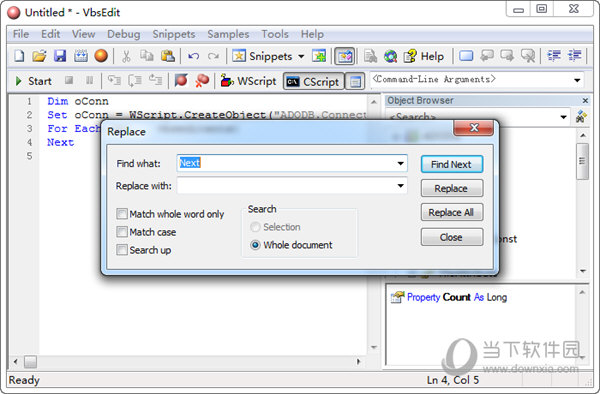Open the Command-Line Arguments dropdown
This screenshot has width=600, height=394.
[x=577, y=80]
